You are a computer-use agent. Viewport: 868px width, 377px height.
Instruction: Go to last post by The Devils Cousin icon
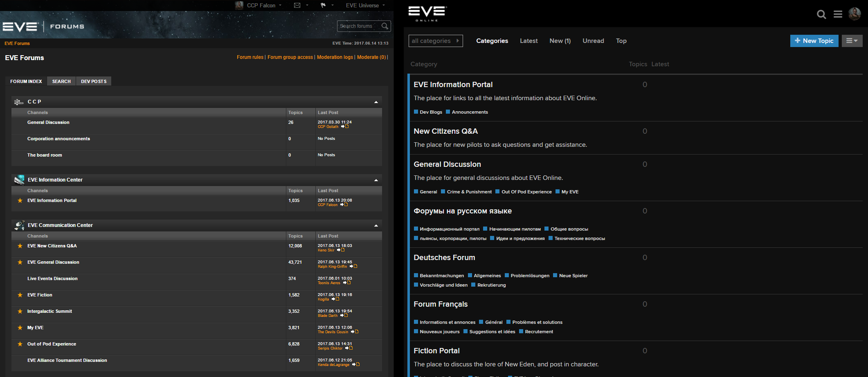tap(355, 332)
